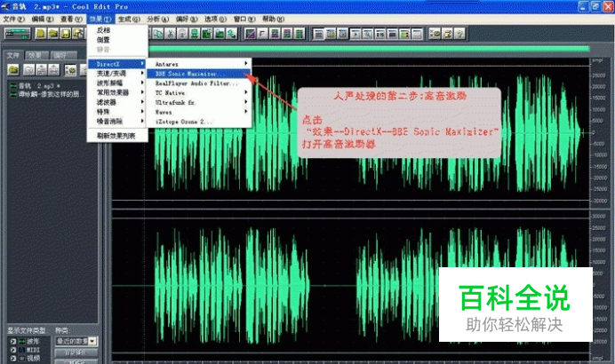Switch to the 效果 panel tab

click(36, 55)
